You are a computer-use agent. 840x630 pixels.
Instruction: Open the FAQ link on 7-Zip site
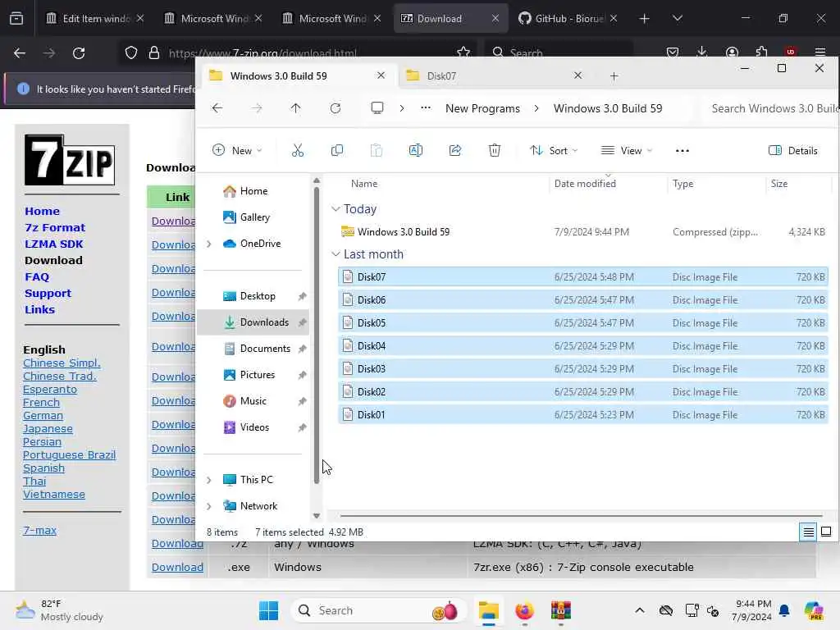coord(37,277)
